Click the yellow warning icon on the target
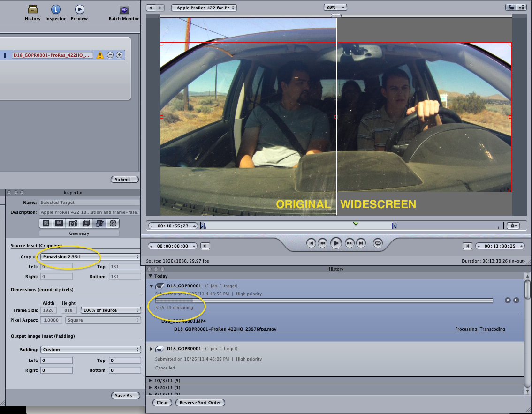The height and width of the screenshot is (414, 532). pyautogui.click(x=100, y=55)
